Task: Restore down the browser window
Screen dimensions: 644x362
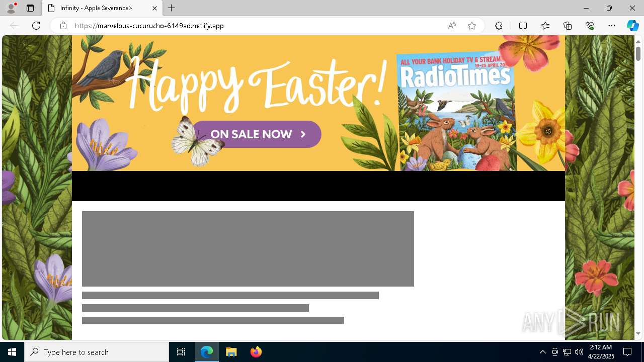Action: [609, 8]
